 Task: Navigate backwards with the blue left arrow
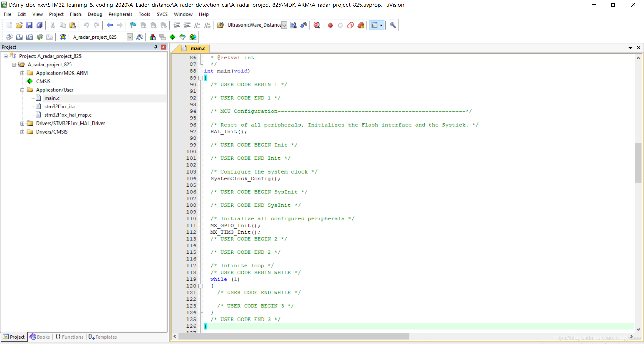pos(110,25)
